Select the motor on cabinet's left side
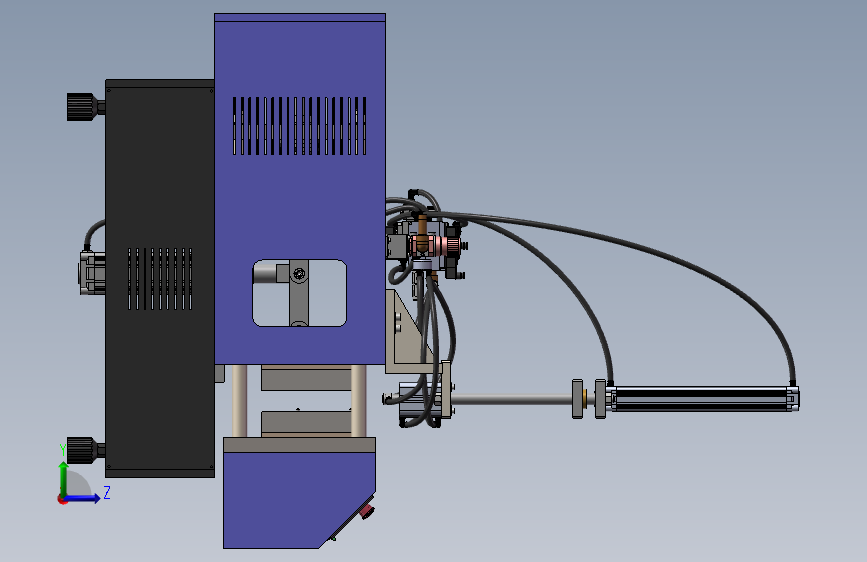 pos(92,272)
